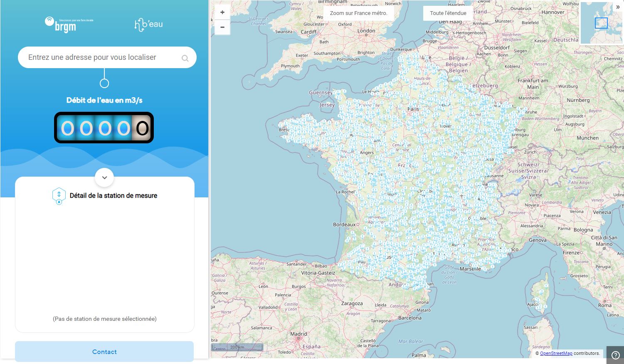The width and height of the screenshot is (624, 364).
Task: Click the magnifier search icon
Action: point(185,58)
